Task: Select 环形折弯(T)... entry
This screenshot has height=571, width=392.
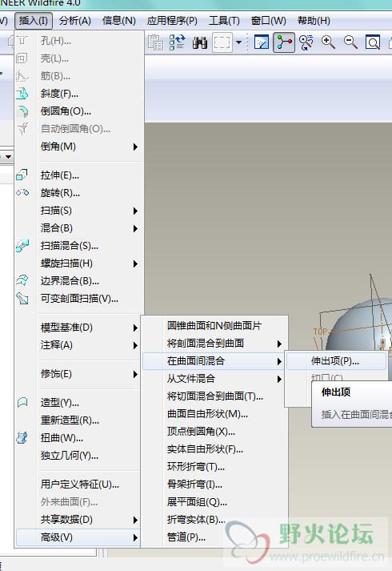Action: pos(214,466)
